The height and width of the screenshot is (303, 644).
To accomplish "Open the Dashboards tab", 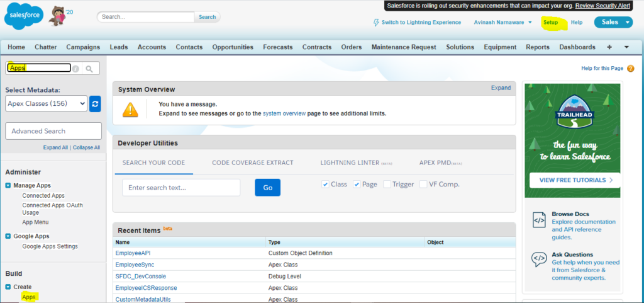I will 577,47.
